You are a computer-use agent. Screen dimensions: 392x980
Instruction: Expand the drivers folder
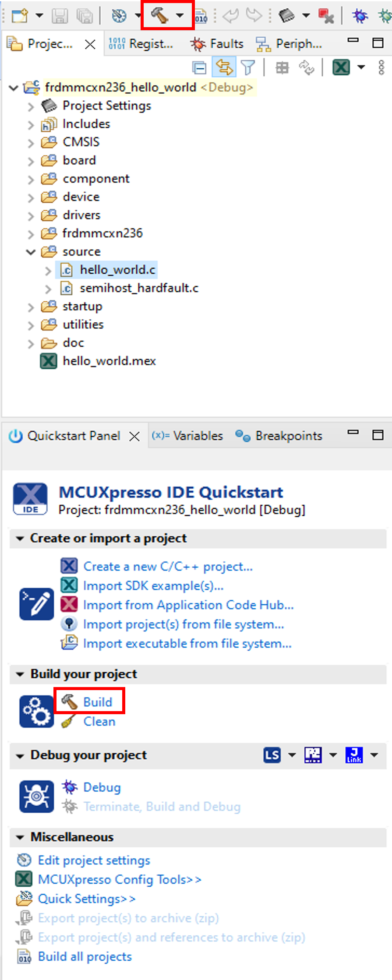pyautogui.click(x=31, y=215)
